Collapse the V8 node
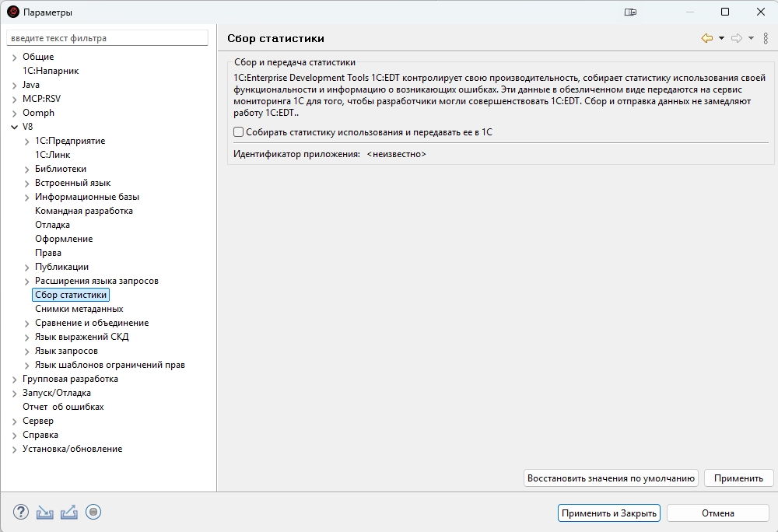Image resolution: width=778 pixels, height=532 pixels. (14, 127)
